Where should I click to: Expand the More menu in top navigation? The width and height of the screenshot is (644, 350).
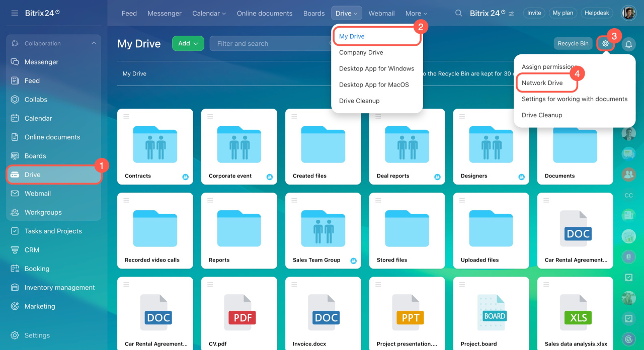pos(416,14)
